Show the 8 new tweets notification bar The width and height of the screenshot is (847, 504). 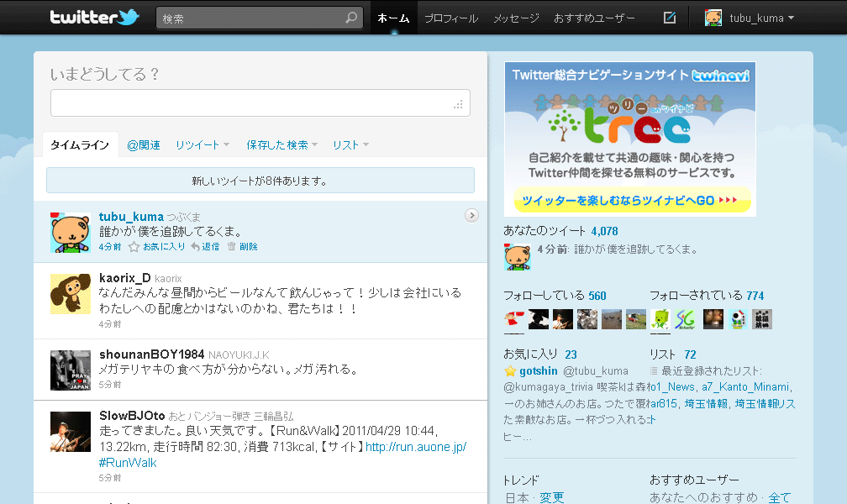coord(260,181)
